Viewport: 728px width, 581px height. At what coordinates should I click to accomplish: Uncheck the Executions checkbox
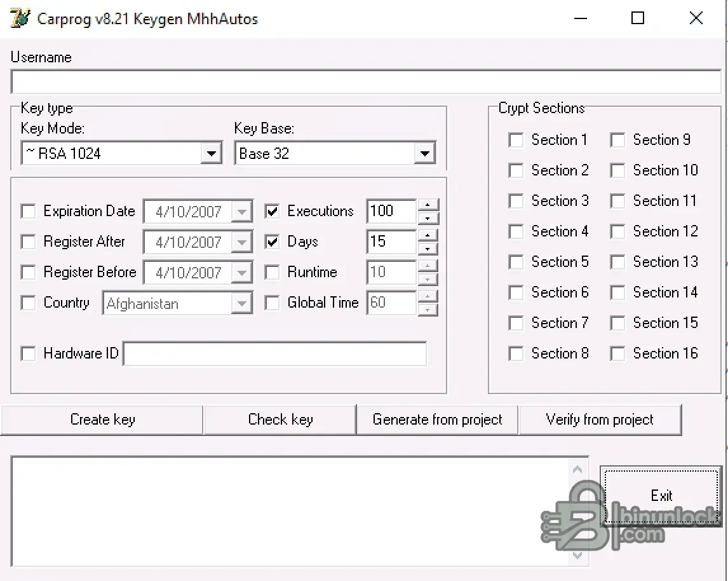(x=273, y=211)
